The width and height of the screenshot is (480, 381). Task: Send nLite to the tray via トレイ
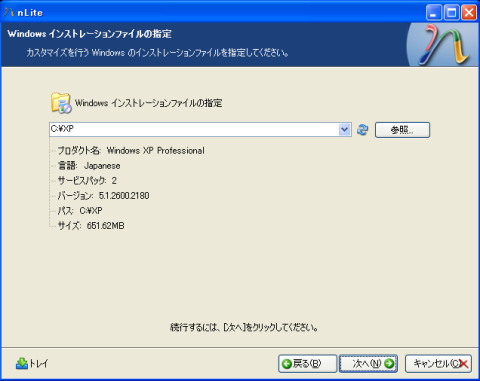point(32,363)
